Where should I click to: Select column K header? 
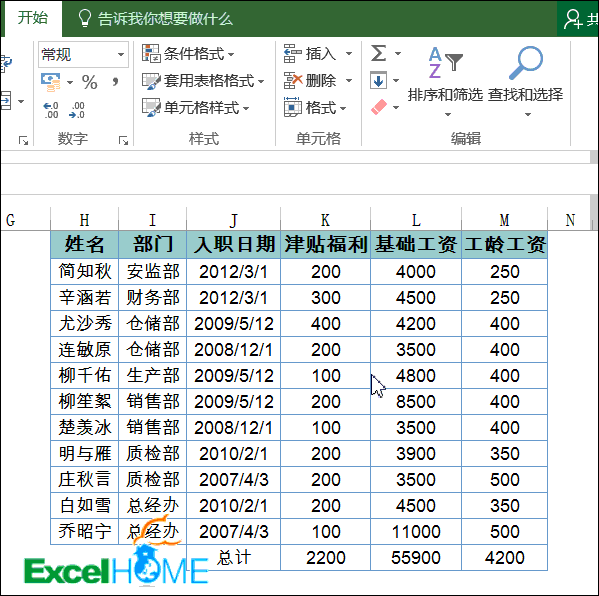point(325,220)
